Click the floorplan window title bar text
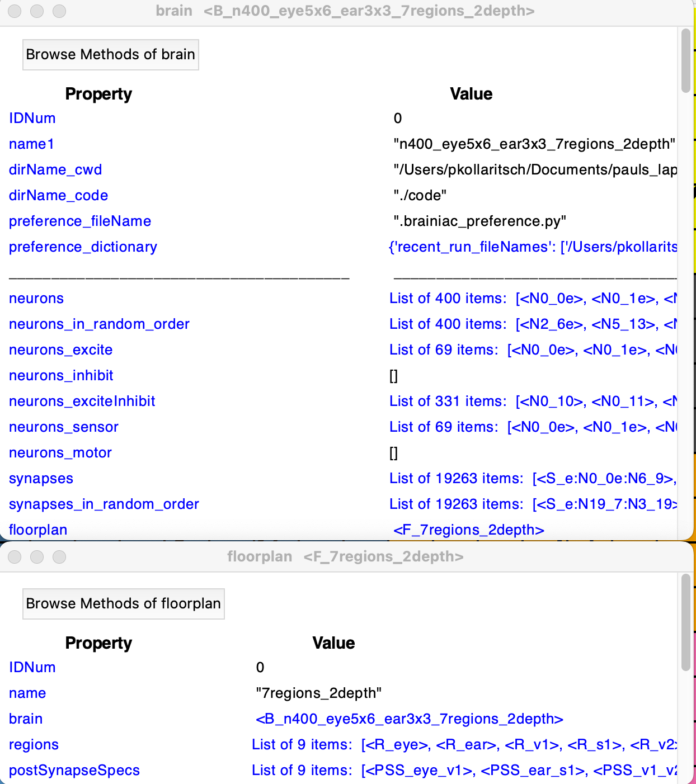Screen dimensions: 696x784 click(346, 556)
